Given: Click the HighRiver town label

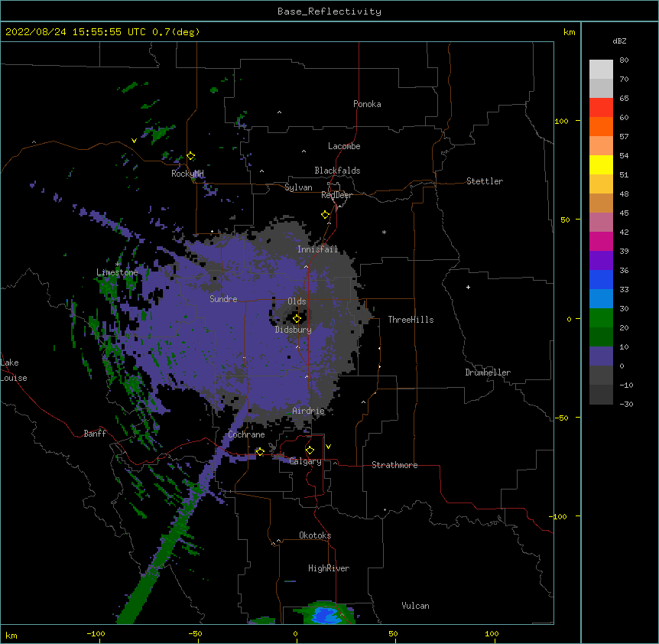Looking at the screenshot, I should coord(329,568).
